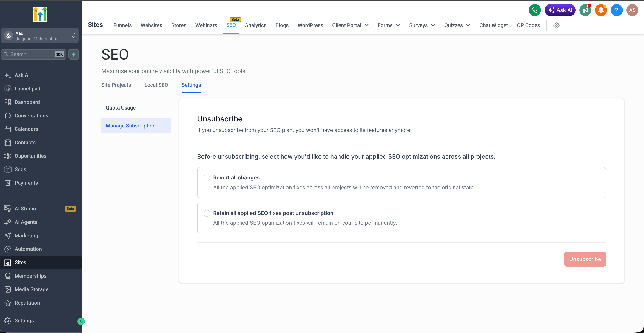644x333 pixels.
Task: Open Media Storage in the sidebar
Action: click(41, 289)
